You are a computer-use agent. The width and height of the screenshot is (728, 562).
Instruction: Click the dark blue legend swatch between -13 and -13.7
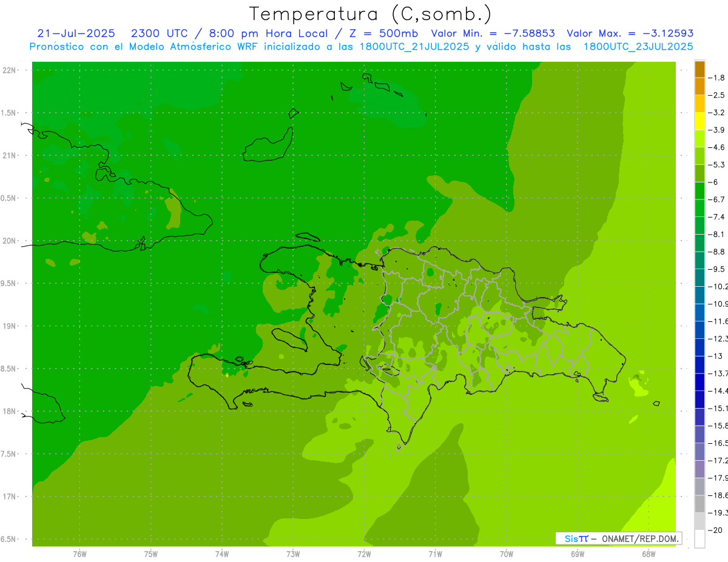click(699, 364)
